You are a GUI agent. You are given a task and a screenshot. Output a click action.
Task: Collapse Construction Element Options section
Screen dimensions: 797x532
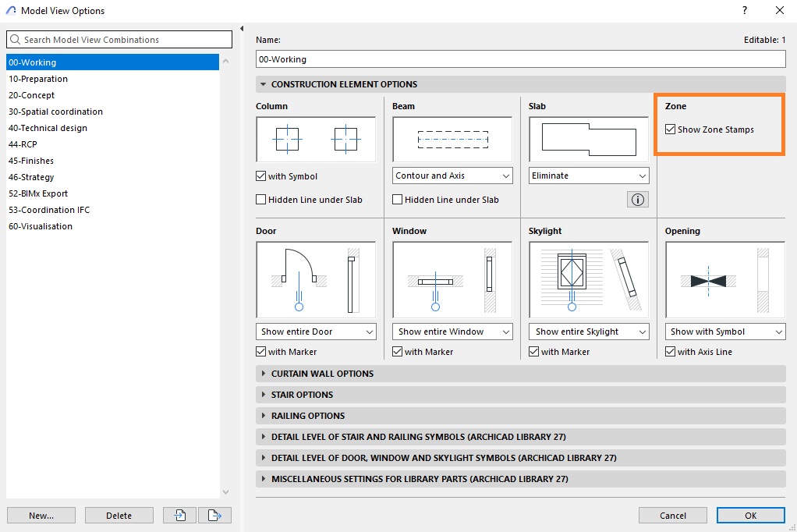pyautogui.click(x=520, y=84)
